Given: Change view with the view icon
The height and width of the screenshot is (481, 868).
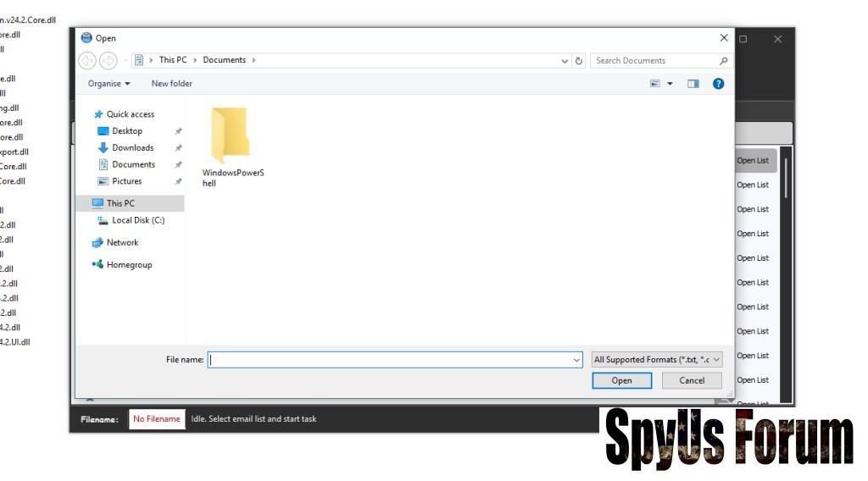Looking at the screenshot, I should [655, 84].
